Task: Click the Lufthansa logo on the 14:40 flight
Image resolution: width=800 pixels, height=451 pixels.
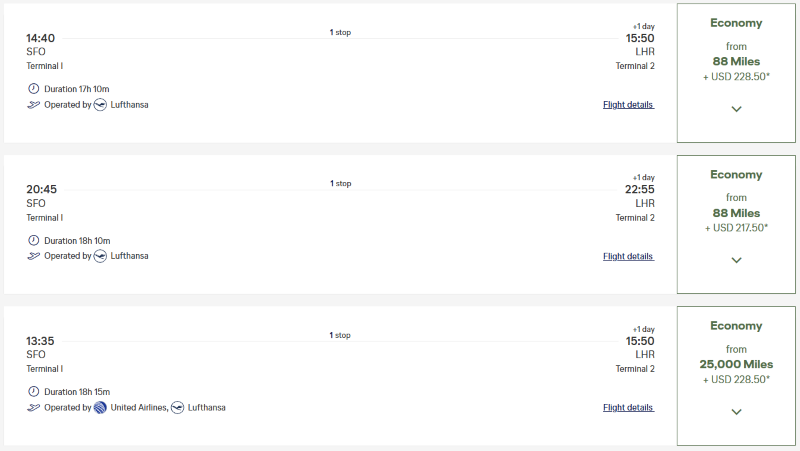Action: (x=100, y=104)
